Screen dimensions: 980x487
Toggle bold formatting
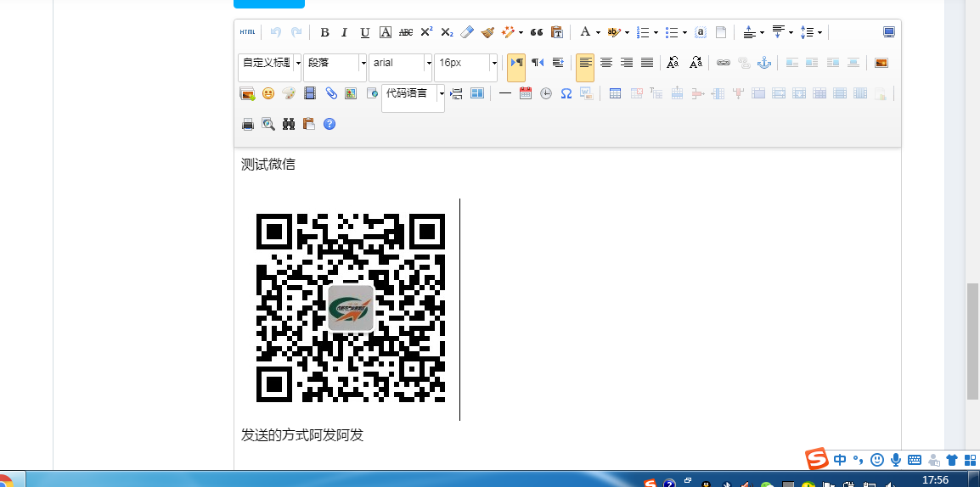pos(324,32)
